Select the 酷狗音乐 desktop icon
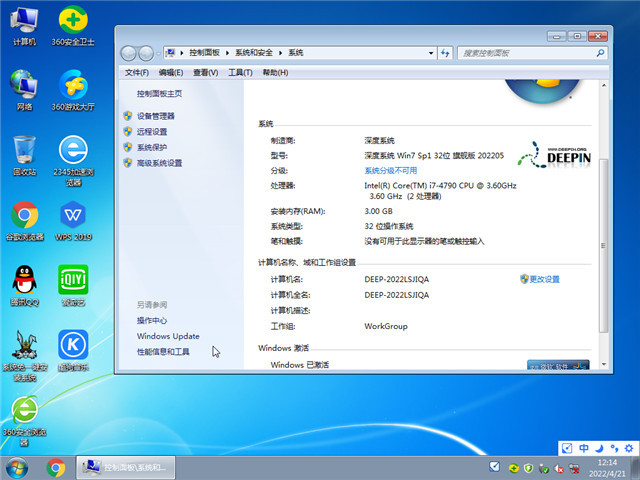640x480 pixels. pyautogui.click(x=73, y=351)
